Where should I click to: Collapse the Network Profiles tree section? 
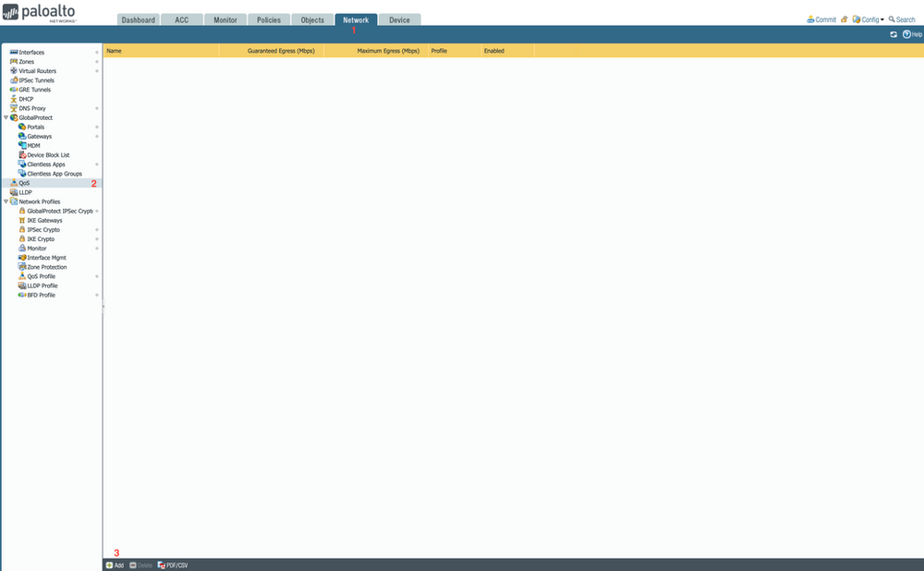point(6,201)
